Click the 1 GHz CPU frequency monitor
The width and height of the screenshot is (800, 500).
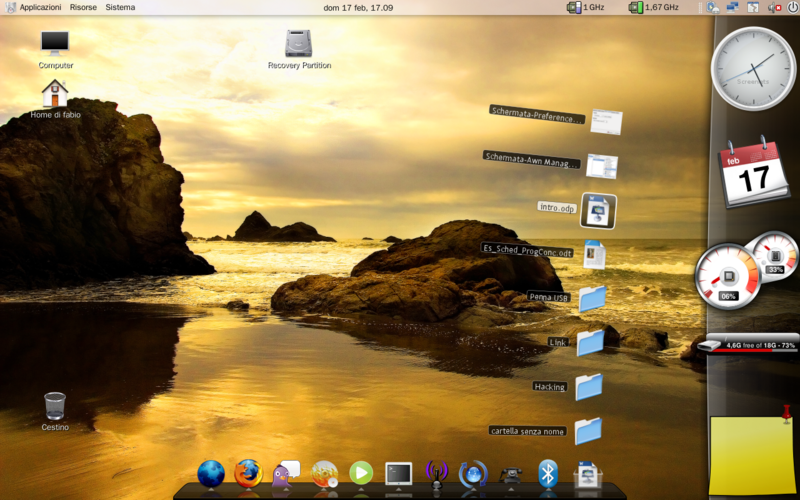pos(585,7)
